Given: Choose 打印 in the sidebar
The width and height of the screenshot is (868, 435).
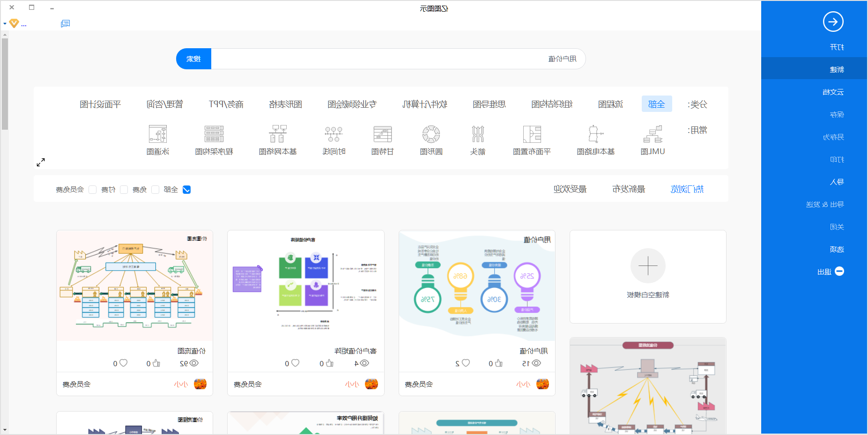Looking at the screenshot, I should pos(837,159).
